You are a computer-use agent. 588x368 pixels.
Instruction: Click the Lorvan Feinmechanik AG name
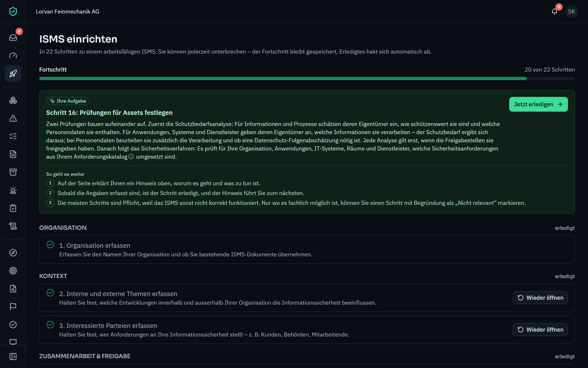click(68, 11)
